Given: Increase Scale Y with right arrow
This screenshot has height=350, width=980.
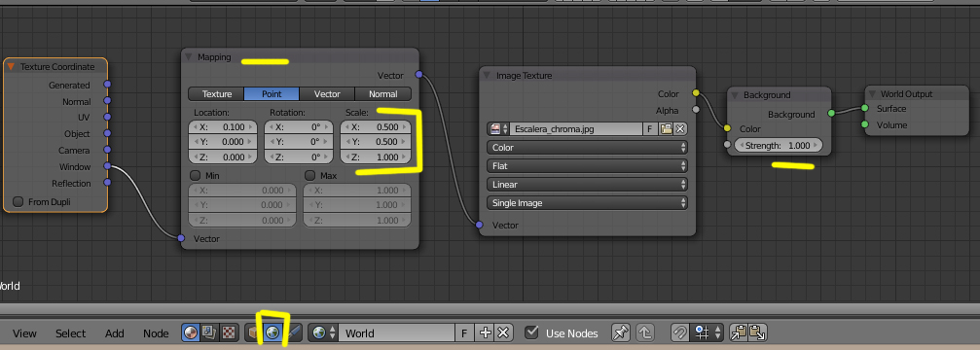Looking at the screenshot, I should click(x=405, y=142).
